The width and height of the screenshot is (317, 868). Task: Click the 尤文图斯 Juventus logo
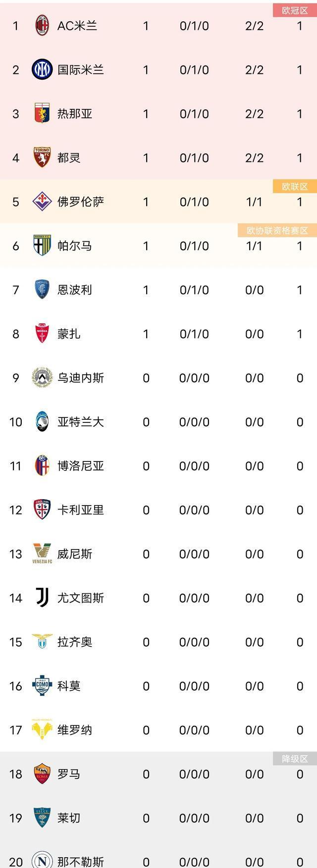pos(42,598)
